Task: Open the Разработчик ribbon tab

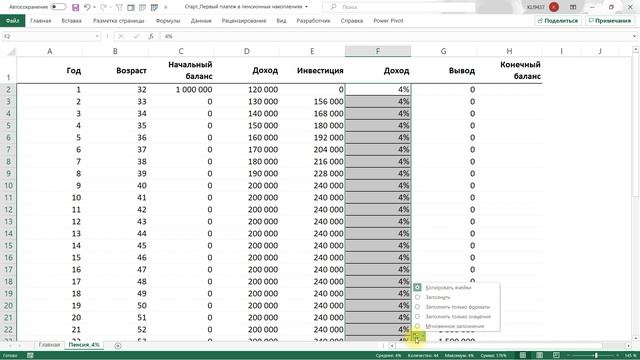Action: (313, 21)
